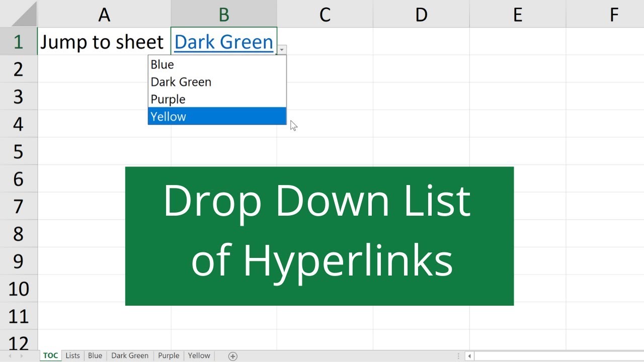Viewport: 644px width, 362px height.
Task: Click the horizontal scrollbar left arrow
Action: [x=468, y=355]
